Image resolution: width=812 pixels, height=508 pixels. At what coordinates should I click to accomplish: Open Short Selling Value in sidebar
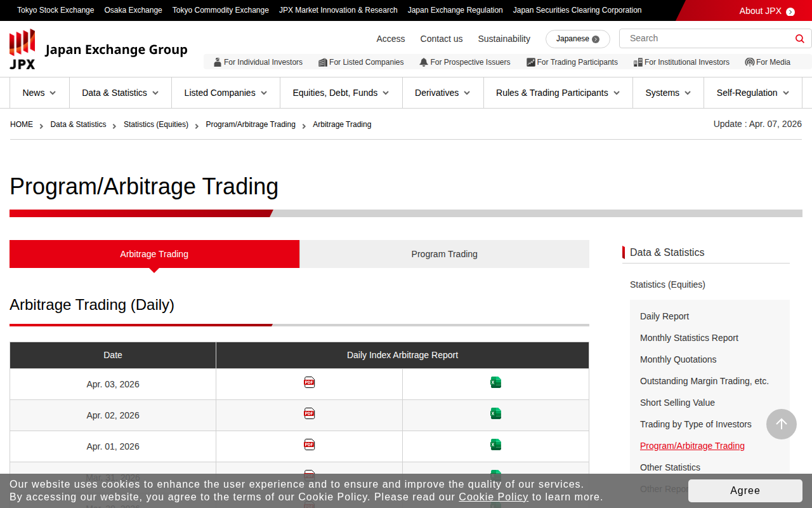678,403
